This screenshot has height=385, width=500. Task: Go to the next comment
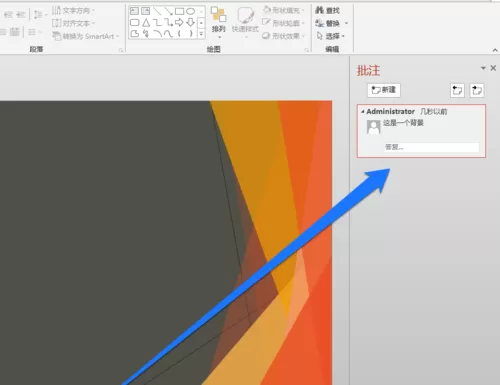(477, 90)
